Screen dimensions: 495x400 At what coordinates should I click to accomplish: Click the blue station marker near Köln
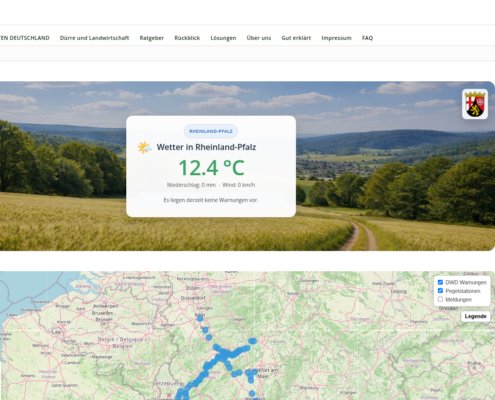[200, 318]
